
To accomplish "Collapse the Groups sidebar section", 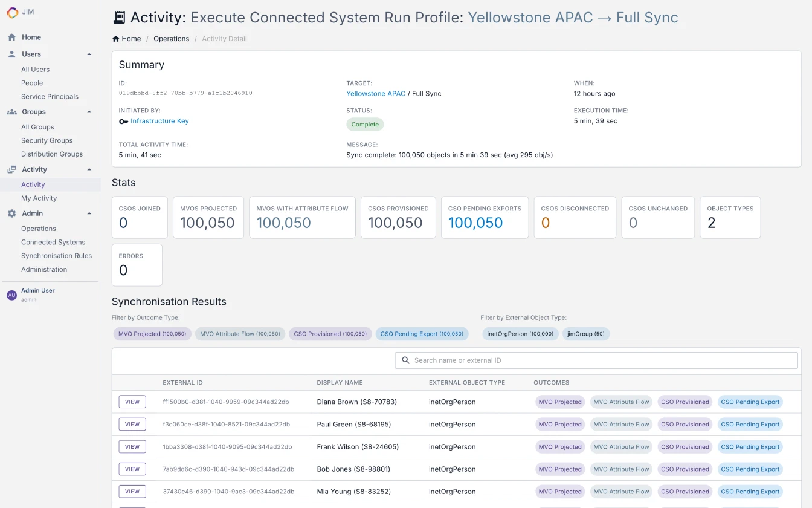I will pyautogui.click(x=89, y=112).
